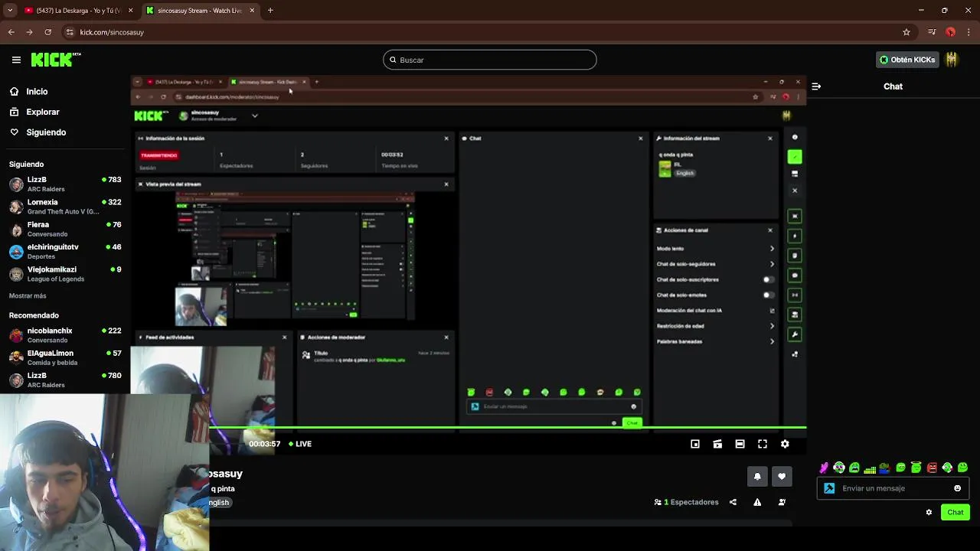980x551 pixels.
Task: Click the KICK logo
Action: (55, 60)
